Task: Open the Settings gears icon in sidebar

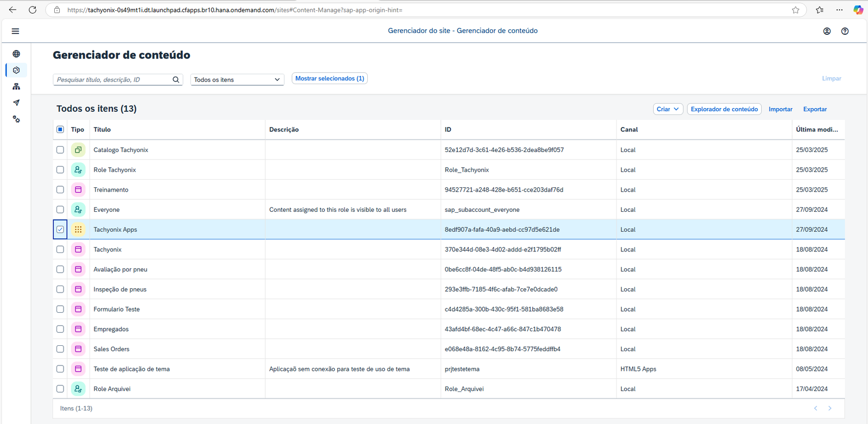Action: click(x=16, y=119)
